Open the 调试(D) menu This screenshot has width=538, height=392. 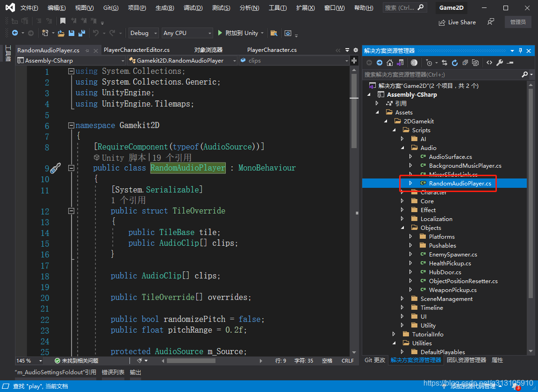pyautogui.click(x=193, y=7)
